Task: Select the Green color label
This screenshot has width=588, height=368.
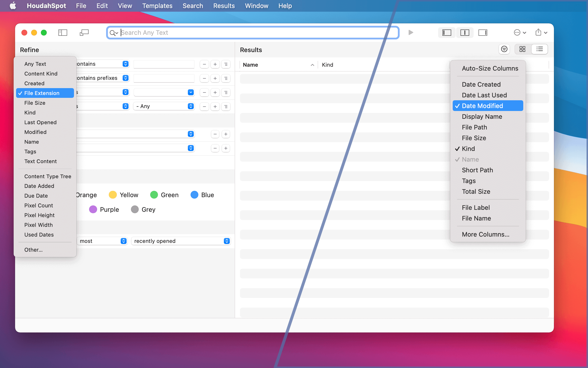Action: pyautogui.click(x=154, y=195)
